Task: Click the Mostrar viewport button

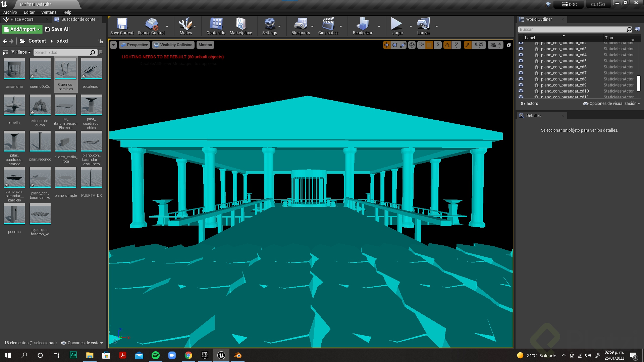Action: [x=205, y=45]
